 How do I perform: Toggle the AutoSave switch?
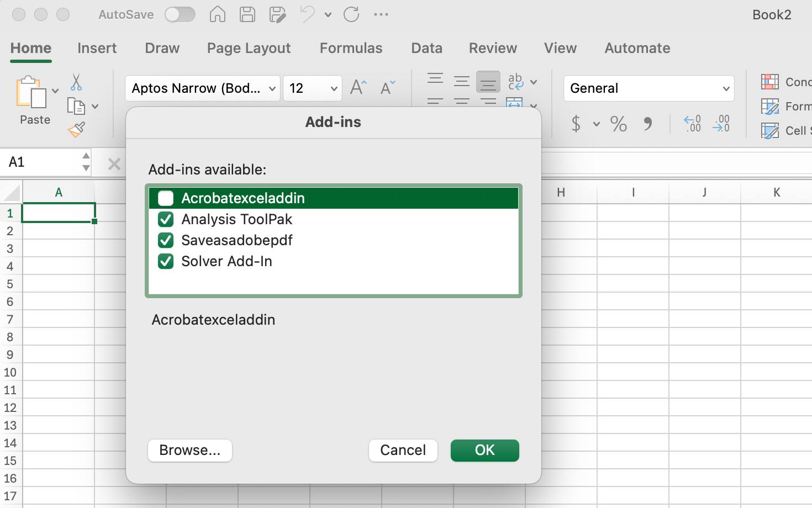click(x=180, y=14)
